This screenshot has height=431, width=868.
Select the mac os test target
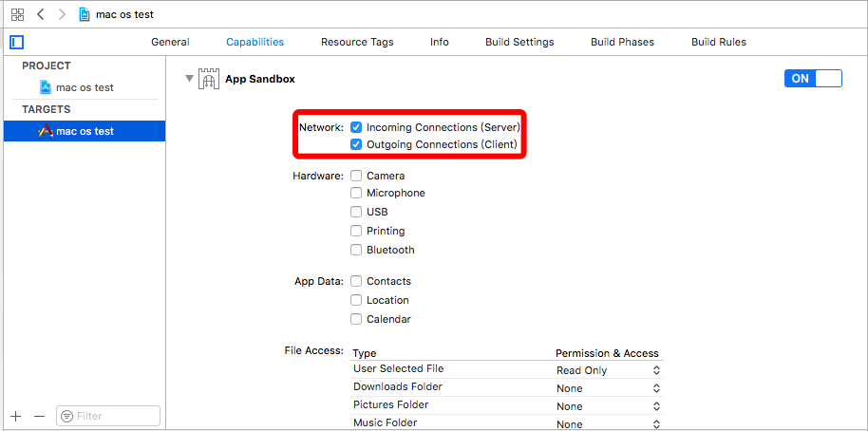point(84,131)
